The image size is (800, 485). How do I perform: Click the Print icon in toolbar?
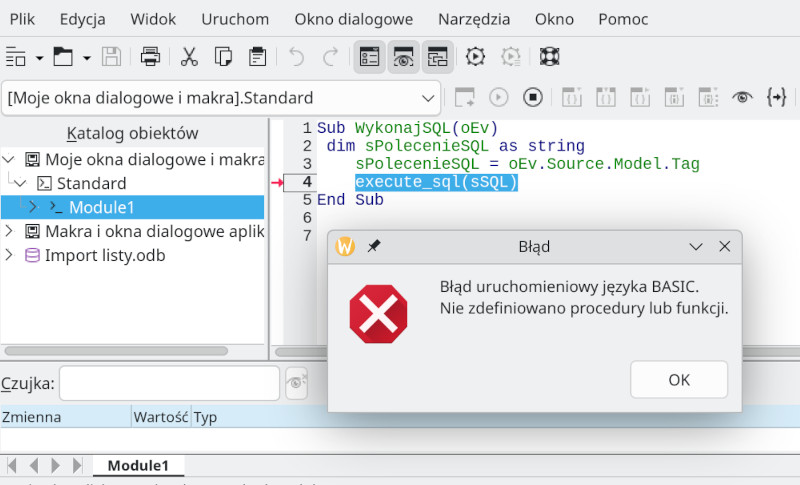click(150, 57)
